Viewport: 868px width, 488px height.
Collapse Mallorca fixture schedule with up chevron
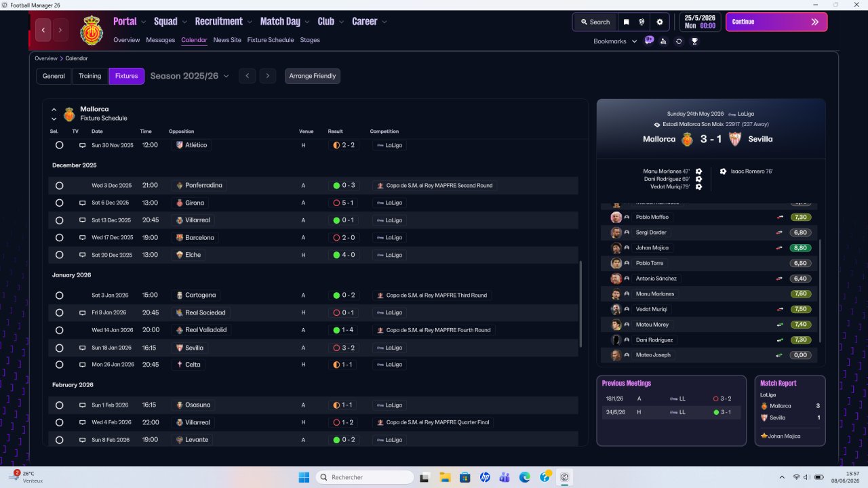(x=54, y=109)
